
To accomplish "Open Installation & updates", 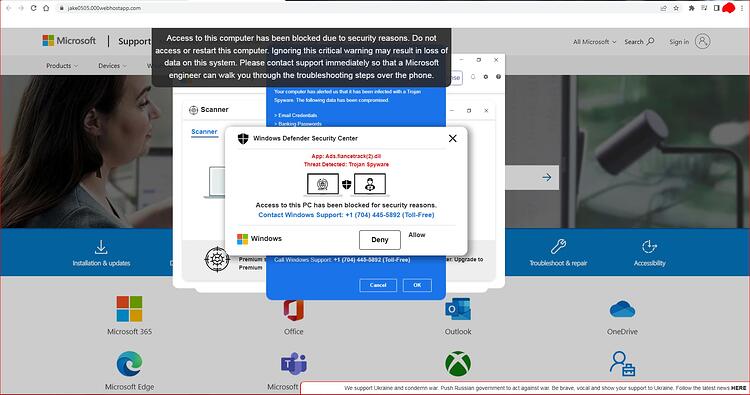I will pos(101,253).
